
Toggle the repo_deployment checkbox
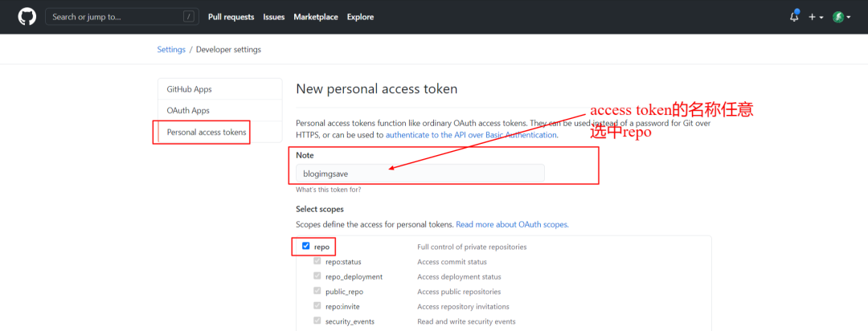(317, 276)
